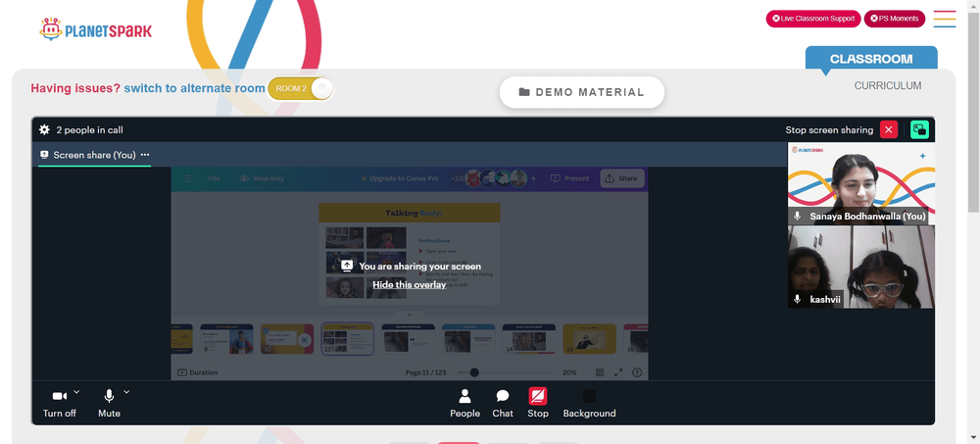The image size is (980, 444).
Task: Switch to the CLASSROOM tab
Action: point(871,59)
